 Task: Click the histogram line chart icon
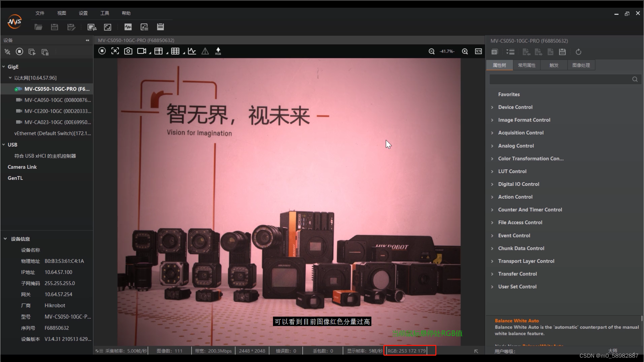pos(192,51)
